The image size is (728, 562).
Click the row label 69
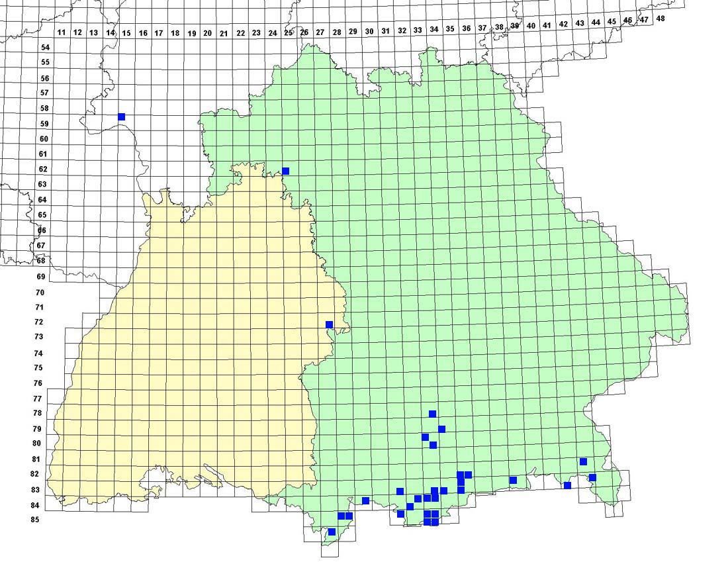[41, 276]
